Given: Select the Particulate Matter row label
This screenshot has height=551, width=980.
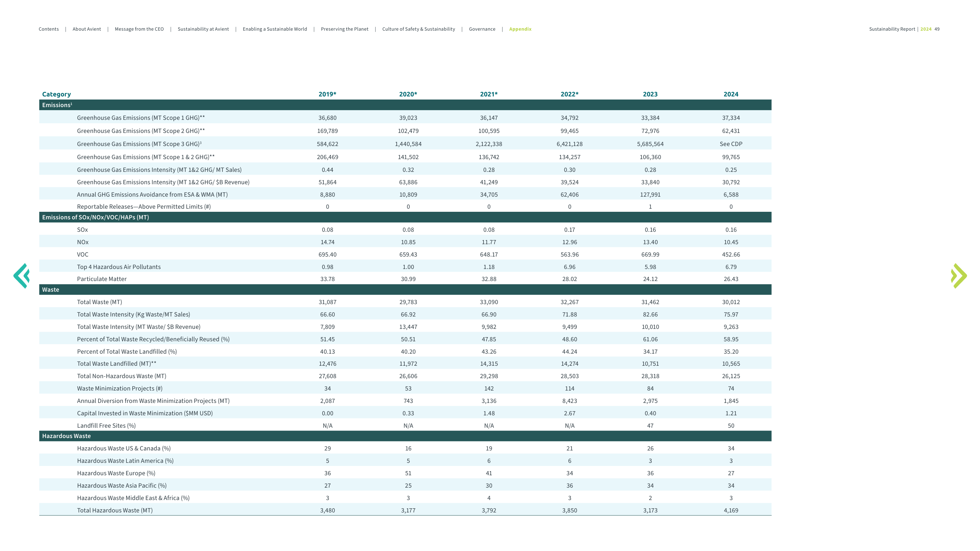Looking at the screenshot, I should (x=102, y=279).
